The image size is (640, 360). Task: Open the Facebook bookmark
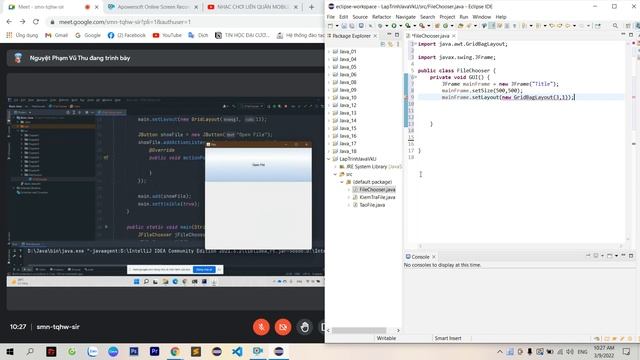pyautogui.click(x=127, y=36)
